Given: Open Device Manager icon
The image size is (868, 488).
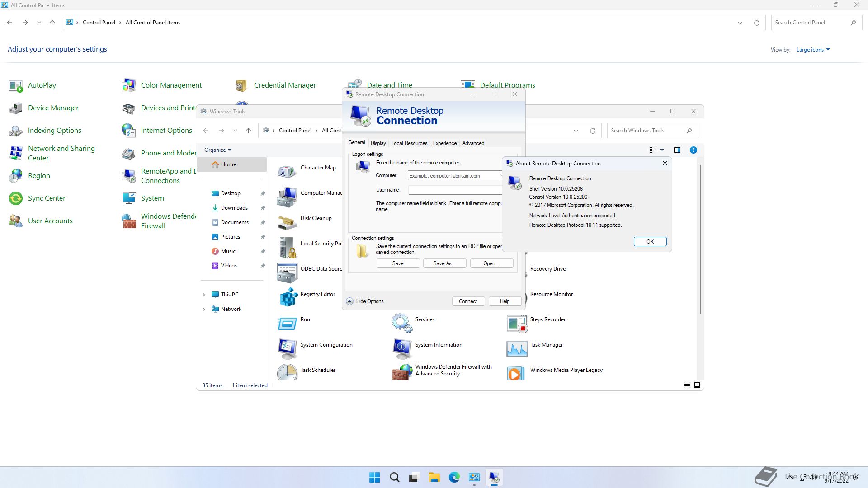Looking at the screenshot, I should tap(16, 108).
